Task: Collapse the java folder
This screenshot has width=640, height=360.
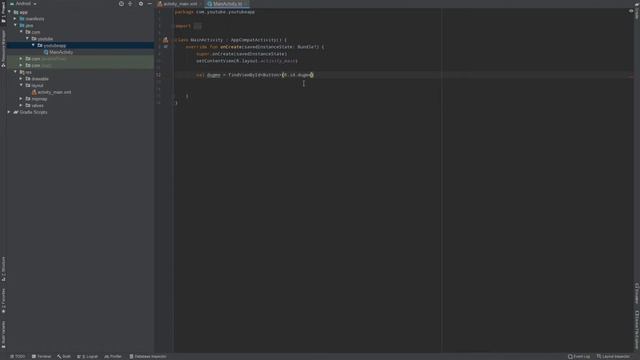Action: point(16,25)
